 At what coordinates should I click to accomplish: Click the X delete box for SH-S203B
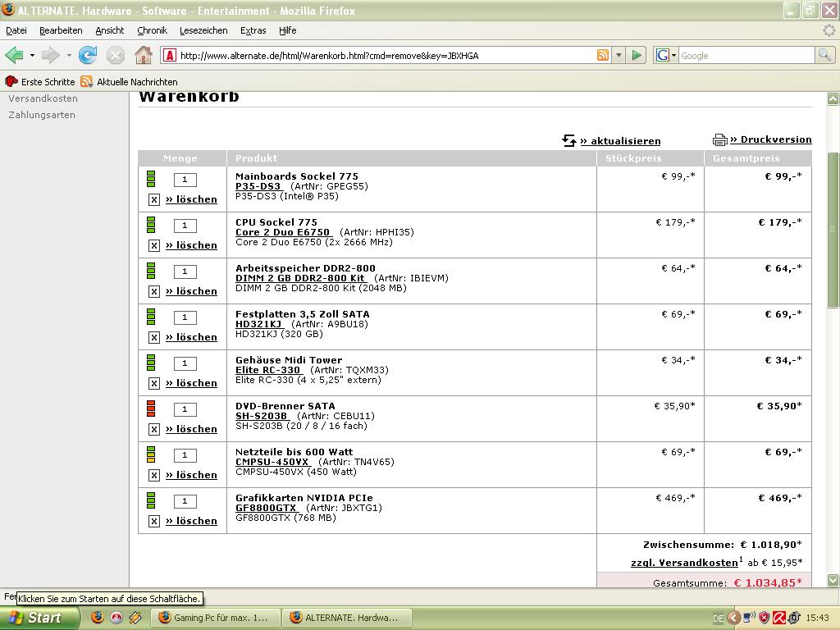[153, 430]
